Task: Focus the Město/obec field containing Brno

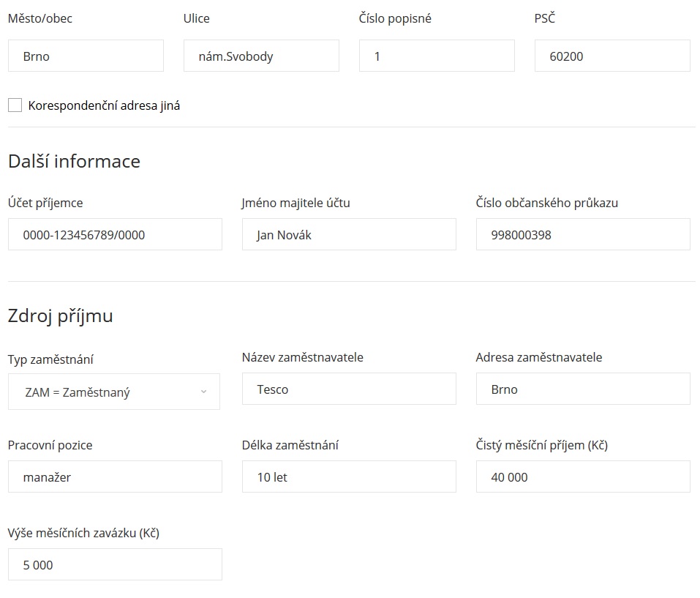Action: (86, 56)
